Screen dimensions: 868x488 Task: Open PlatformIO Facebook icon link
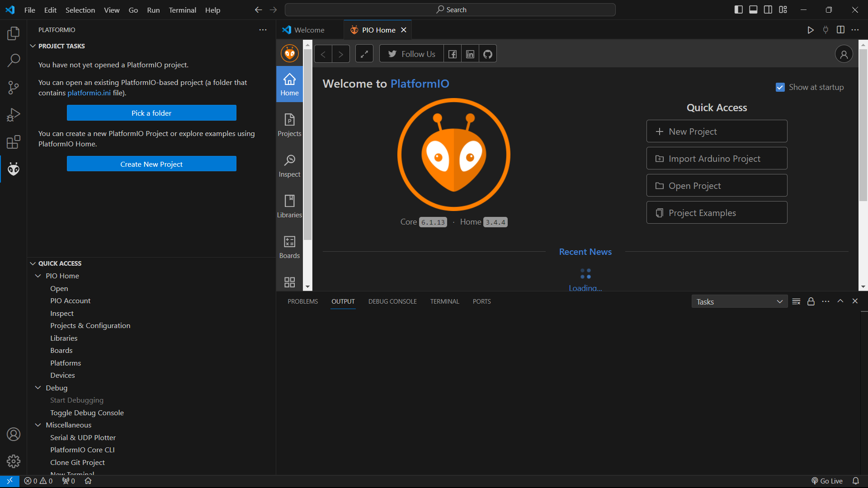(x=453, y=54)
